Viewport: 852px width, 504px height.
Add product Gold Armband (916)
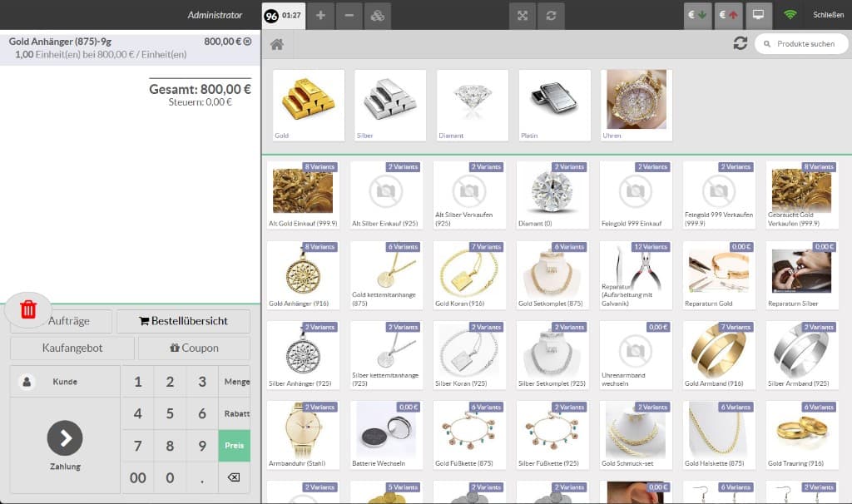(719, 355)
